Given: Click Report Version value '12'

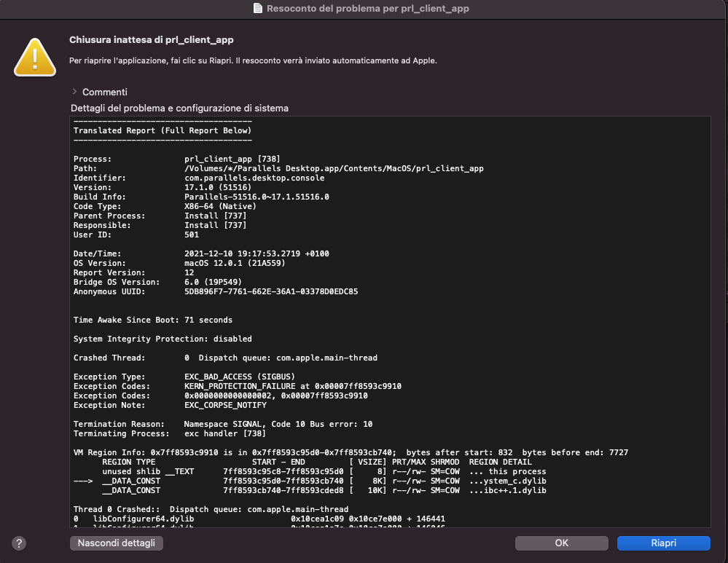Looking at the screenshot, I should (x=189, y=272).
